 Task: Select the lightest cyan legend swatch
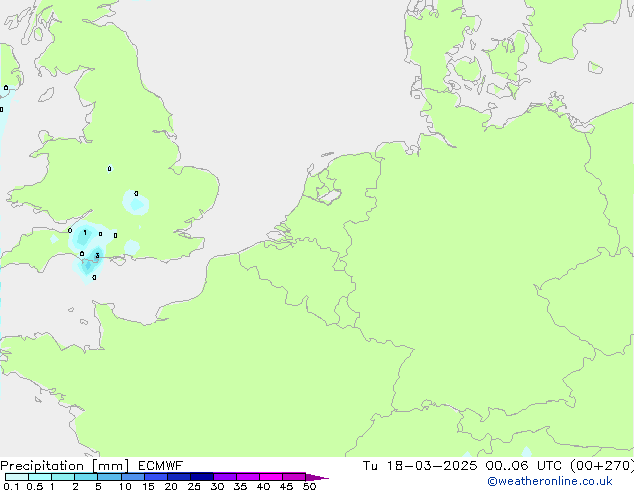16,477
